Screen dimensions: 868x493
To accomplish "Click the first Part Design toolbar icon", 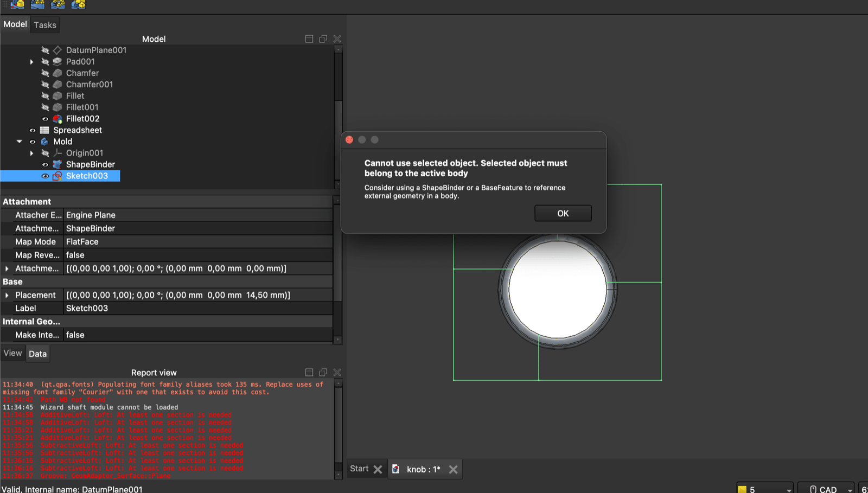I will (17, 4).
